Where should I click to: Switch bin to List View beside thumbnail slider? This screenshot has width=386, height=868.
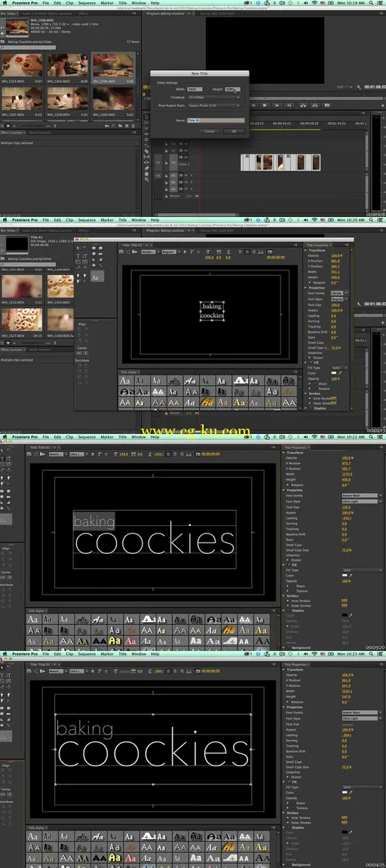[3, 126]
